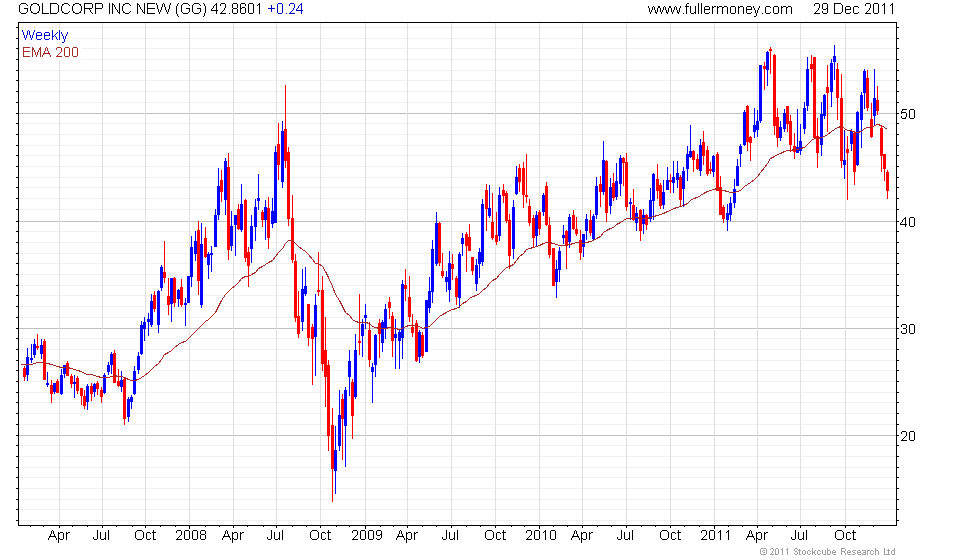The width and height of the screenshot is (980, 560).
Task: Click the Jul label between 2008 and 2009
Action: click(276, 535)
